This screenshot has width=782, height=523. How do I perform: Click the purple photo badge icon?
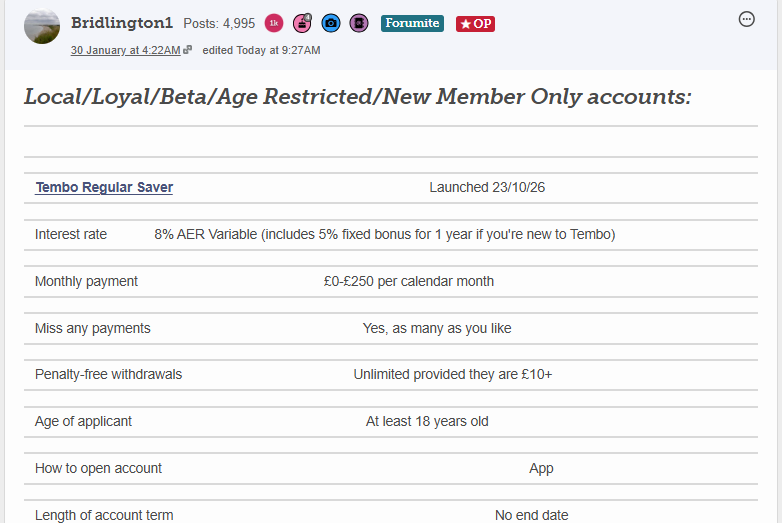[359, 23]
